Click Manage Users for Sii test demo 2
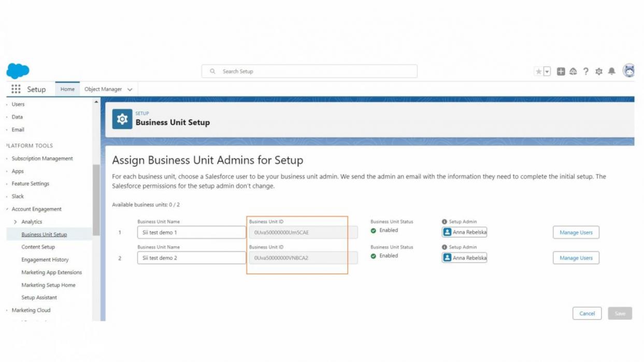 click(x=576, y=258)
